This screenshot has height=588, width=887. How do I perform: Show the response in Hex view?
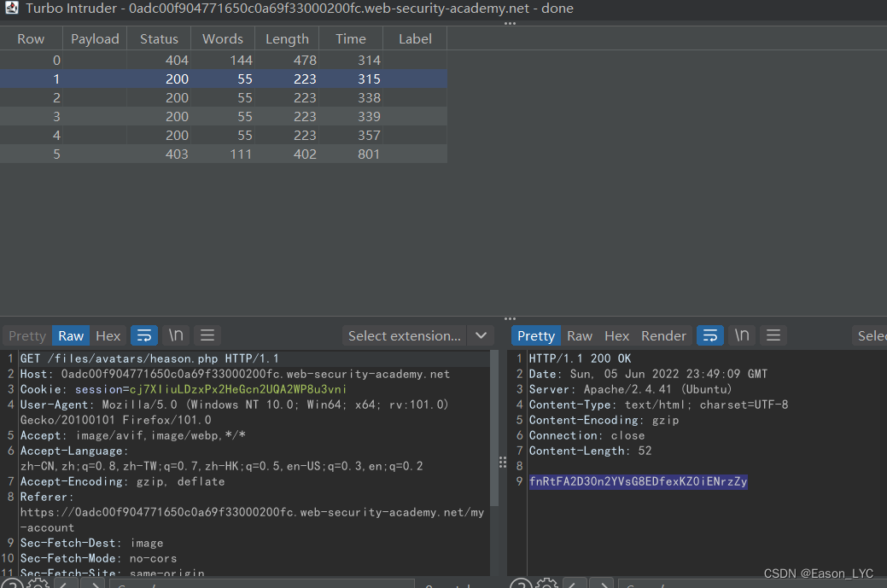click(x=616, y=335)
